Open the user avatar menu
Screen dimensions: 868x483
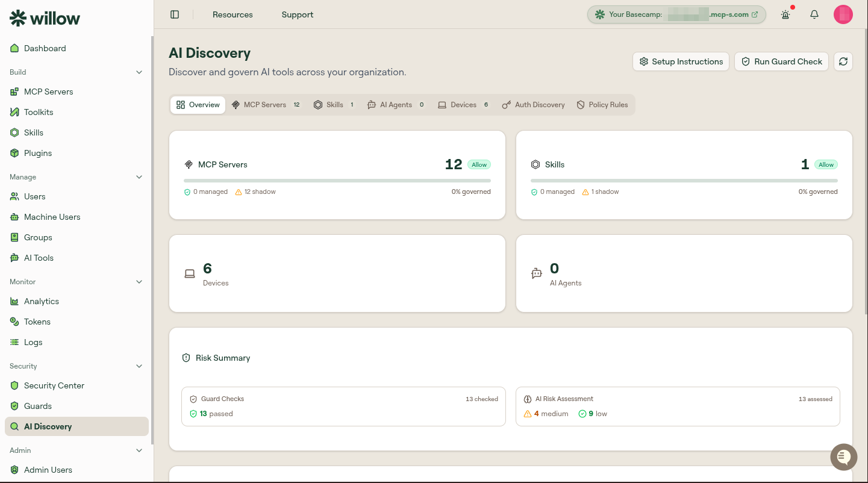(843, 14)
